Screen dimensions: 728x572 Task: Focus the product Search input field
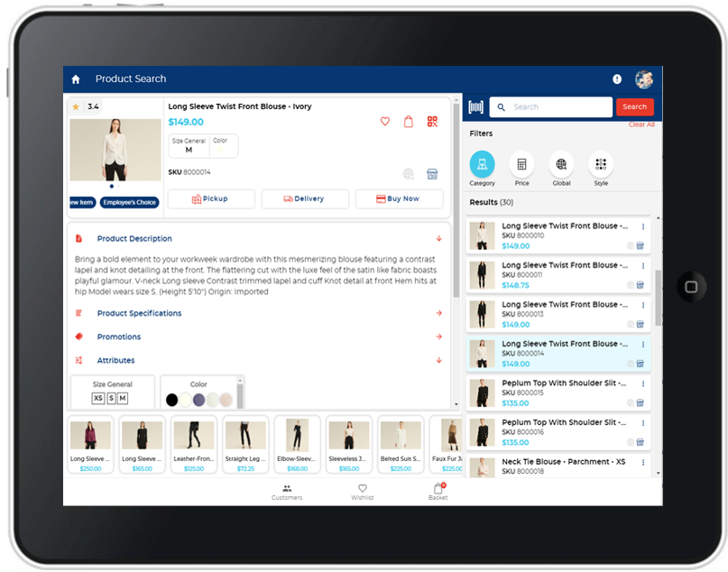click(551, 107)
